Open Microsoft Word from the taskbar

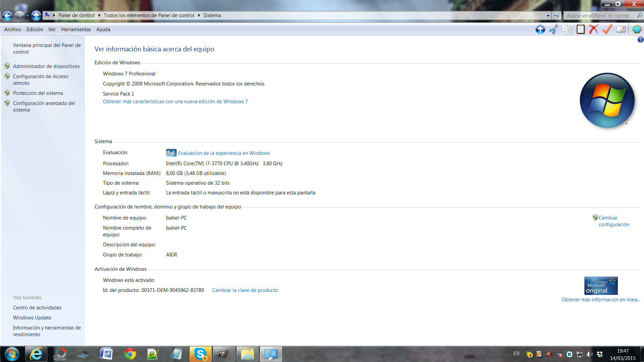106,354
